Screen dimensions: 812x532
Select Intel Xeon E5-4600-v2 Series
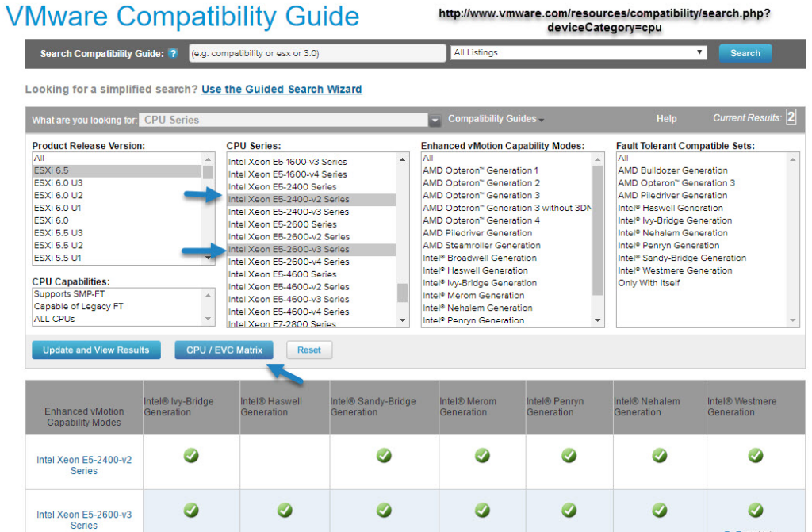point(311,286)
